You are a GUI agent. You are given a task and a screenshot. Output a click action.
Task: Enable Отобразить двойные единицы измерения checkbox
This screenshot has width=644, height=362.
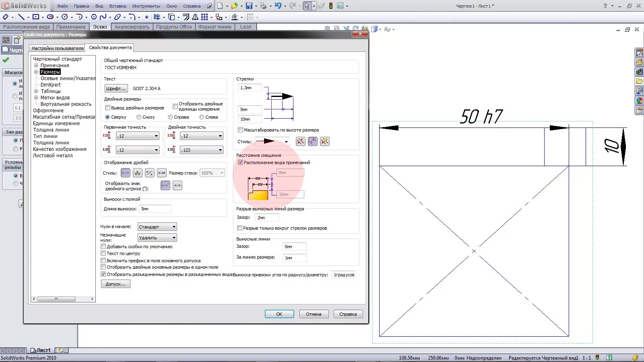point(175,107)
